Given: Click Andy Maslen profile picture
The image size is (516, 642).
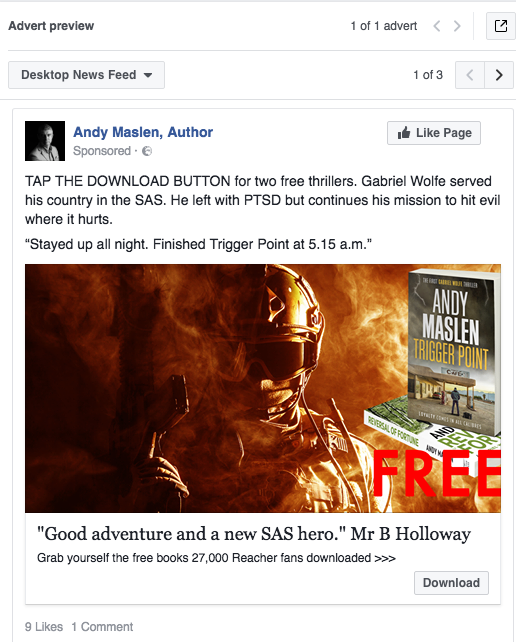Looking at the screenshot, I should point(45,141).
